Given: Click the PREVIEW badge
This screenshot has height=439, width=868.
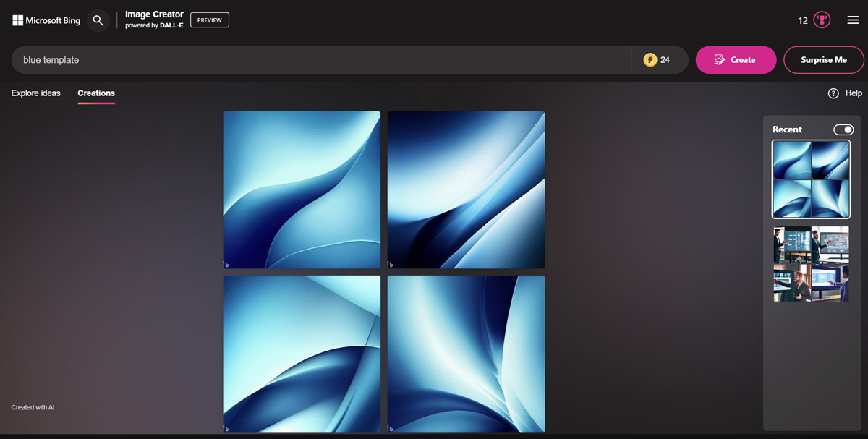Looking at the screenshot, I should click(x=209, y=20).
